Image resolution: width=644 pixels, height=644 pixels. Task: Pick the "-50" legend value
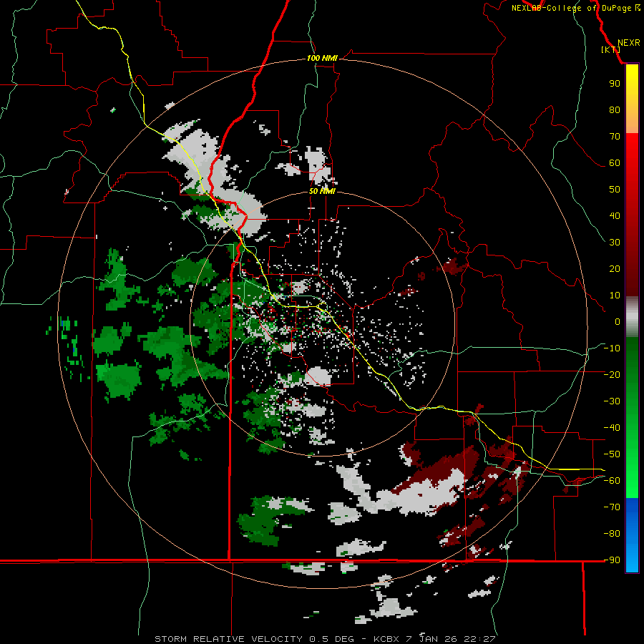coord(612,454)
